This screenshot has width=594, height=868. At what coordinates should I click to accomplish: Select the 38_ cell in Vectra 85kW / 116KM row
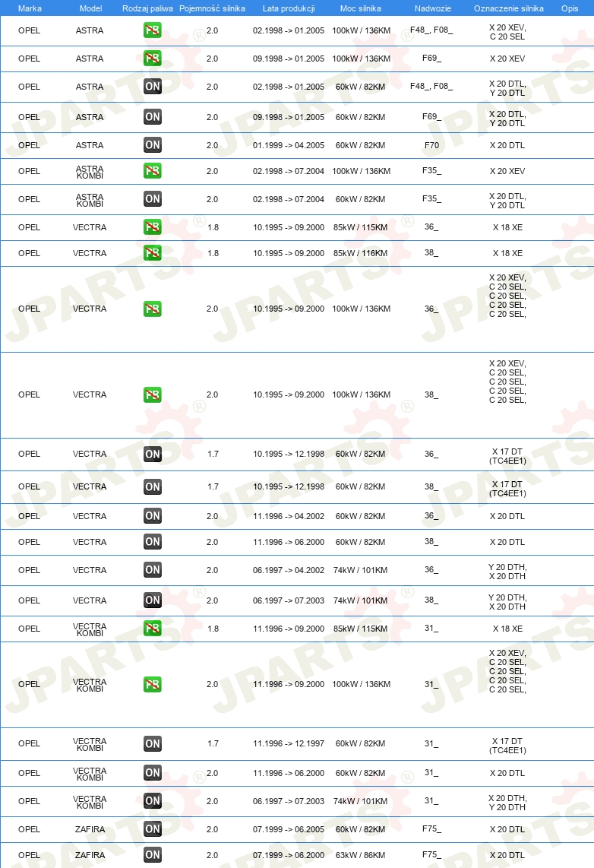tap(431, 253)
